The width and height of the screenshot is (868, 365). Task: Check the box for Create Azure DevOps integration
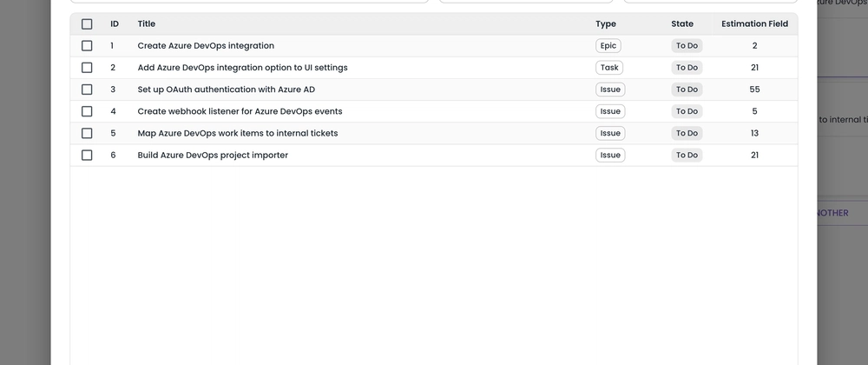(87, 45)
